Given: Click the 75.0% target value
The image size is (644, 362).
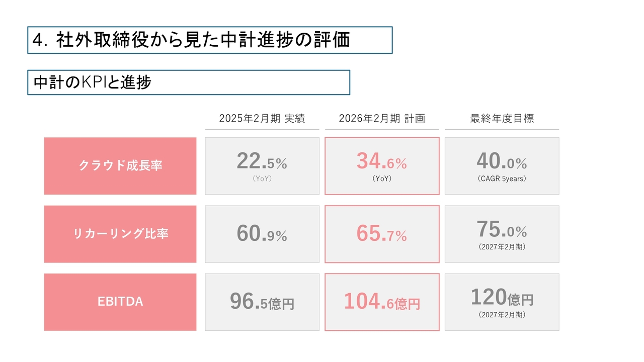Looking at the screenshot, I should pyautogui.click(x=502, y=230).
